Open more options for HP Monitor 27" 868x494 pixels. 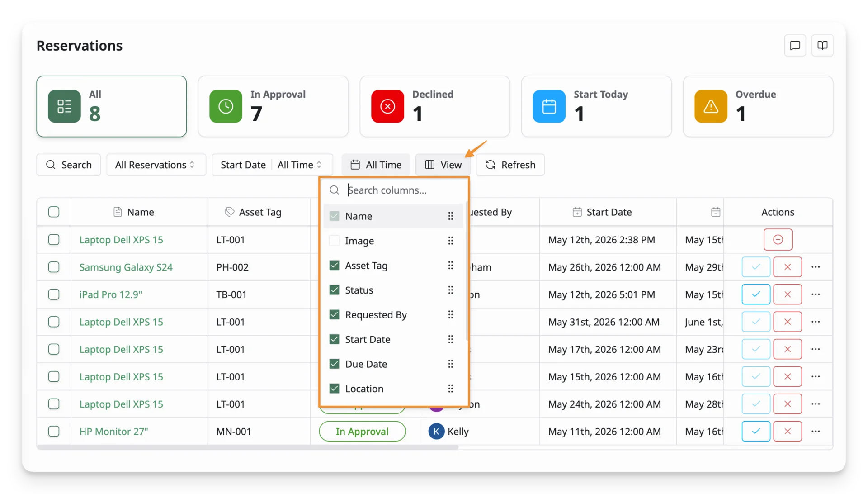(x=816, y=432)
